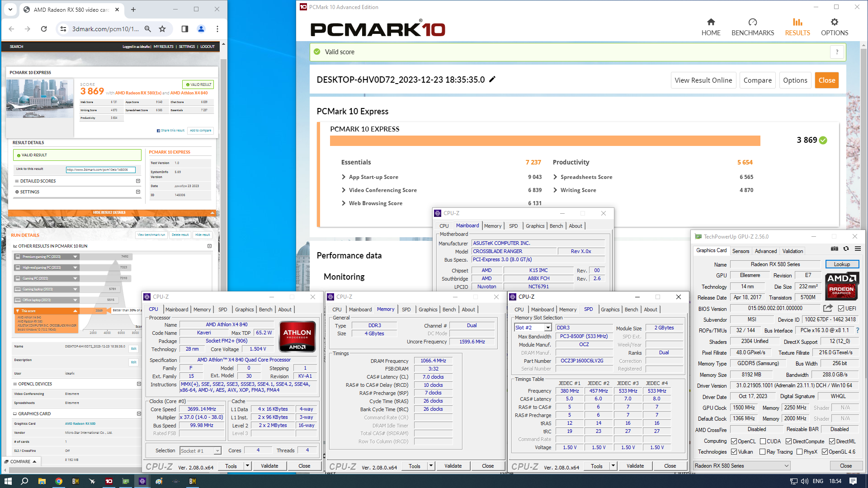Viewport: 868px width, 488px height.
Task: Open About tab in Memory CPU-Z window
Action: coord(468,310)
